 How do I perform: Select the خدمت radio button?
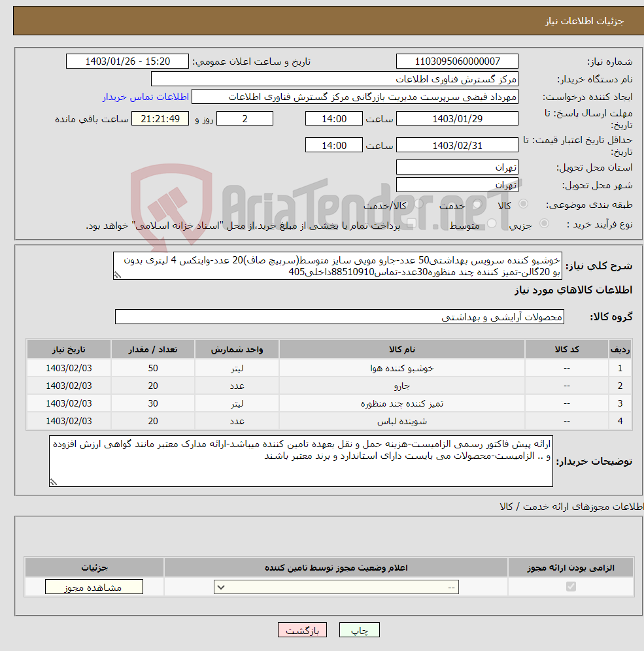[x=477, y=204]
